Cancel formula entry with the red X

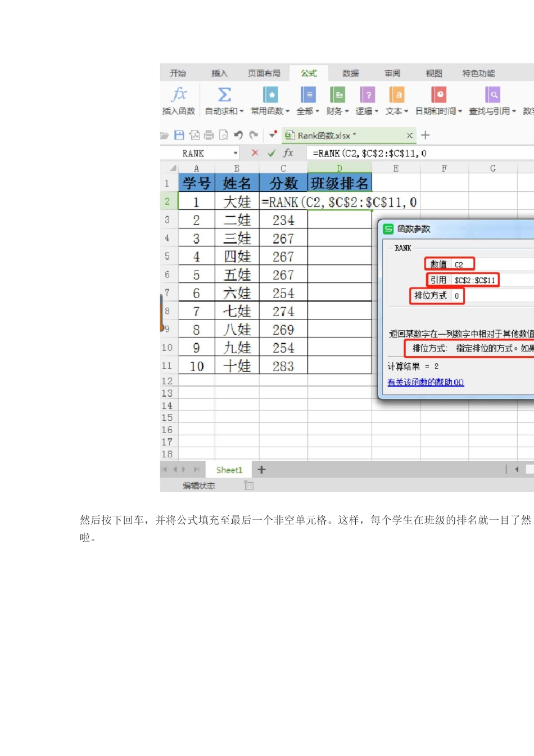[x=255, y=153]
